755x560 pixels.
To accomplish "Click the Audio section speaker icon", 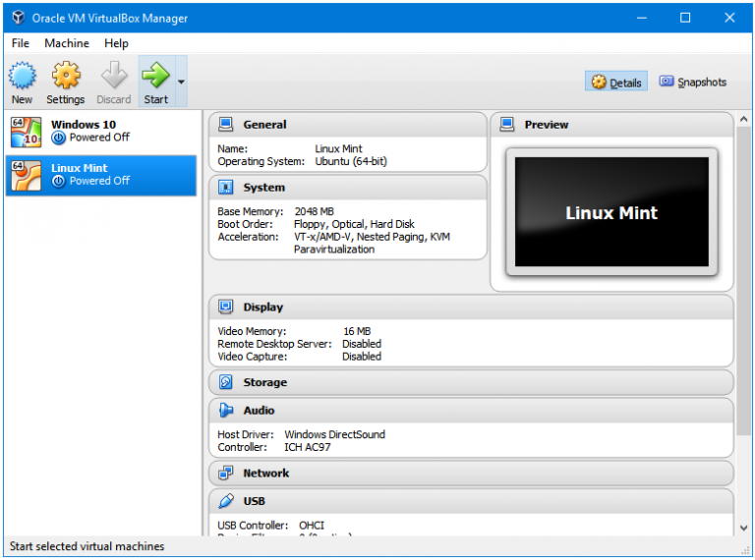I will (x=225, y=410).
